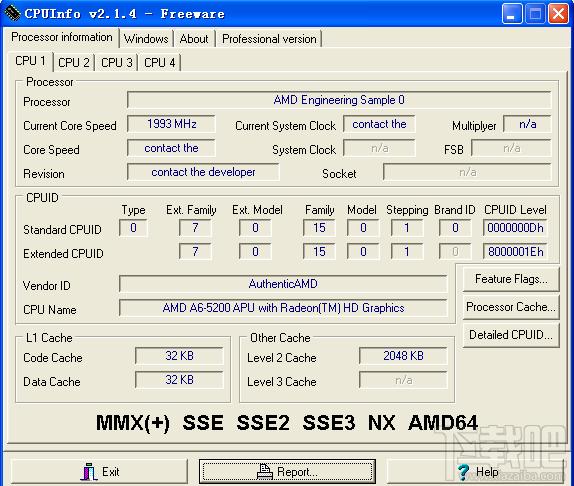
Task: Open the About tab
Action: click(x=194, y=39)
